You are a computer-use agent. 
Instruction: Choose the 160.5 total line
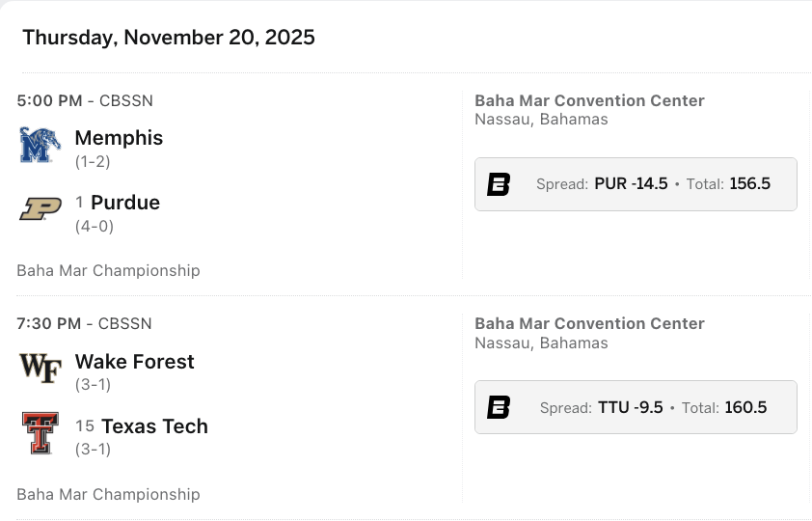[x=745, y=407]
